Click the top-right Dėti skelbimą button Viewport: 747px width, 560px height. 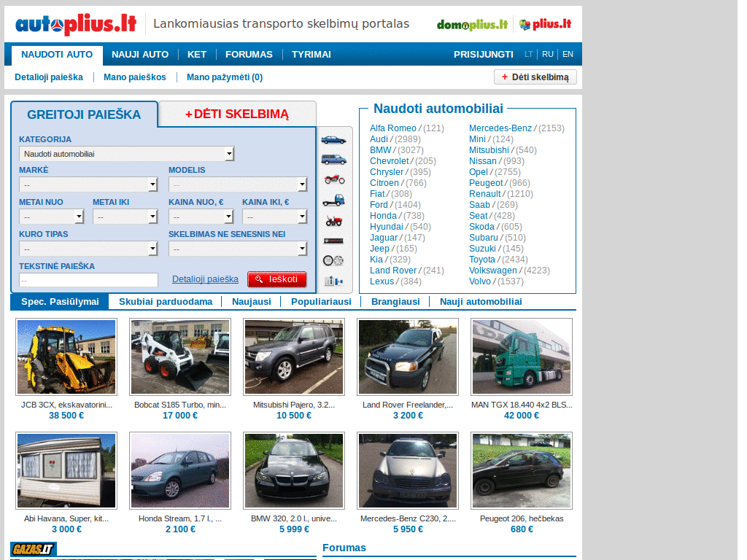pyautogui.click(x=535, y=77)
